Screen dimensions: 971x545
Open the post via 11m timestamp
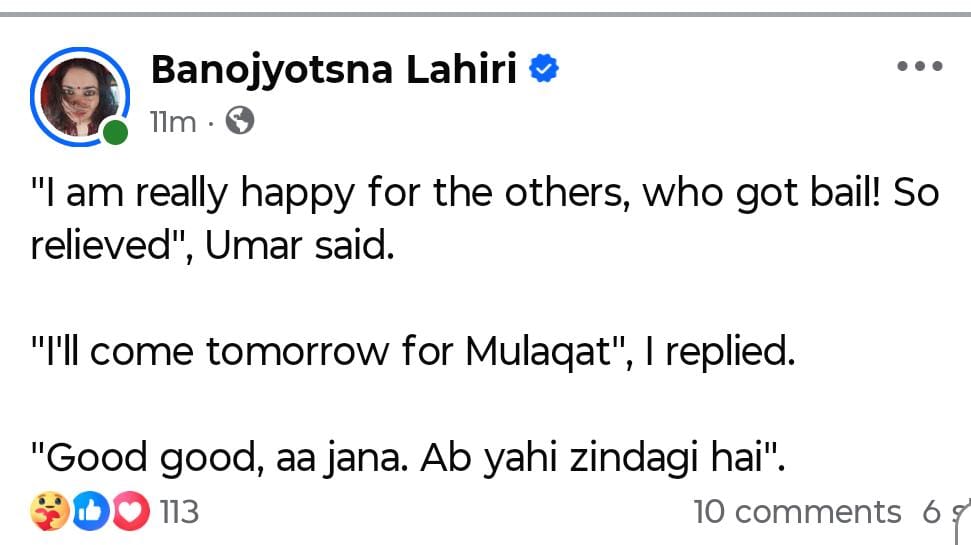pyautogui.click(x=172, y=122)
